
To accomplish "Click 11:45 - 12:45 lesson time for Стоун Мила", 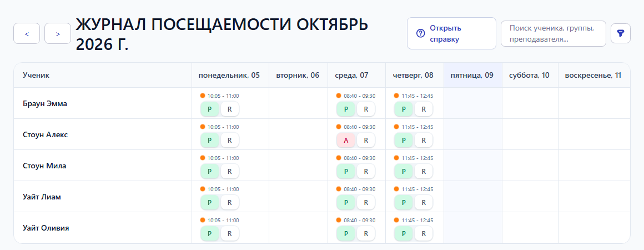I will pos(417,158).
